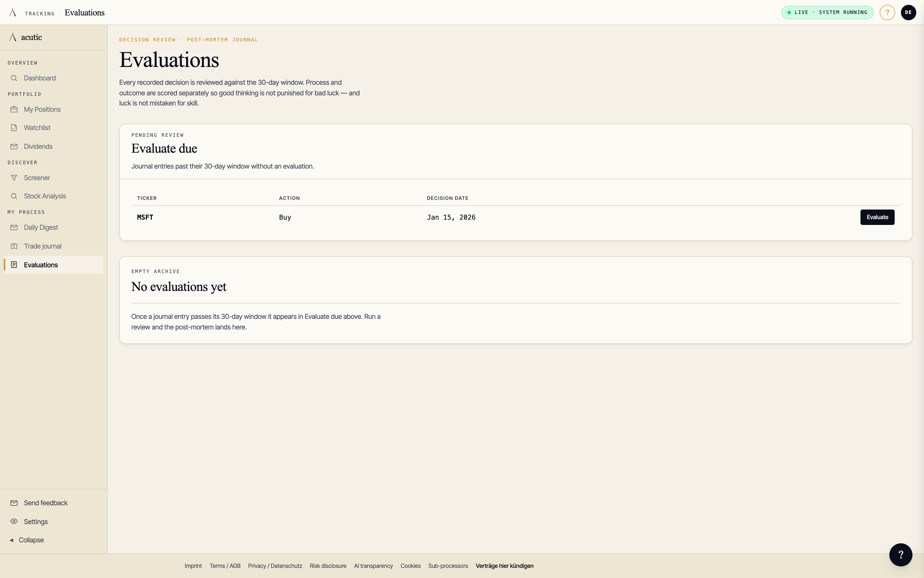
Task: Click the Collapse arrow icon
Action: pos(12,540)
